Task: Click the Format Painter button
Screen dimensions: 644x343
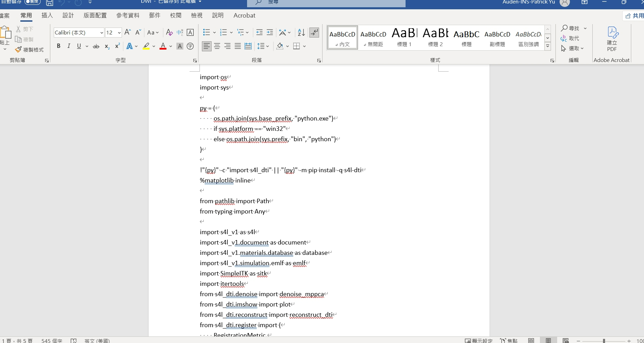Action: point(30,50)
